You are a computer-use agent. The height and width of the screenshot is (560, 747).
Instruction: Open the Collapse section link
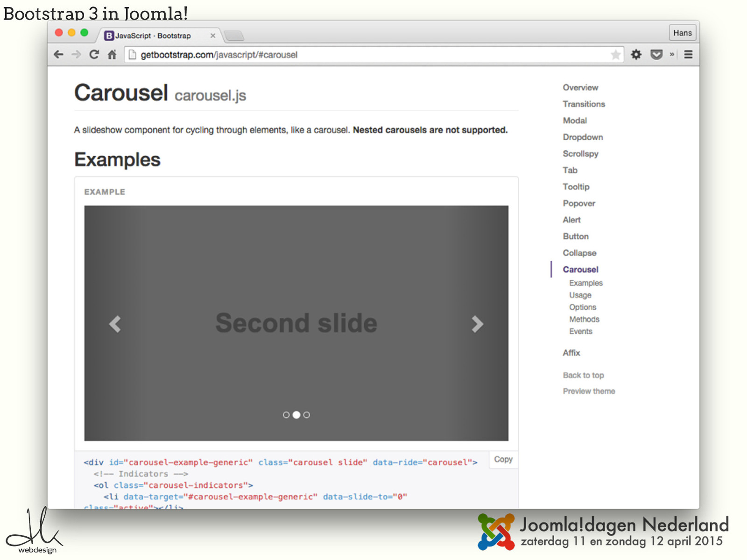pyautogui.click(x=579, y=253)
